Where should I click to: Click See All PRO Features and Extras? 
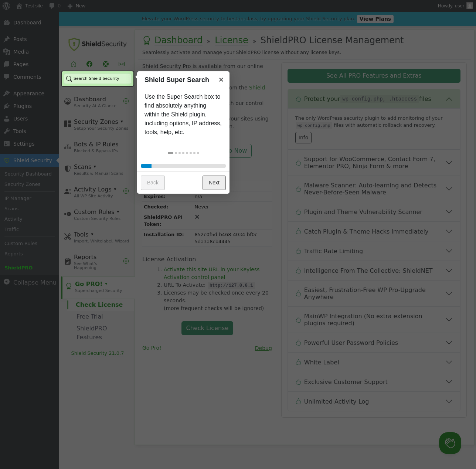coord(374,76)
